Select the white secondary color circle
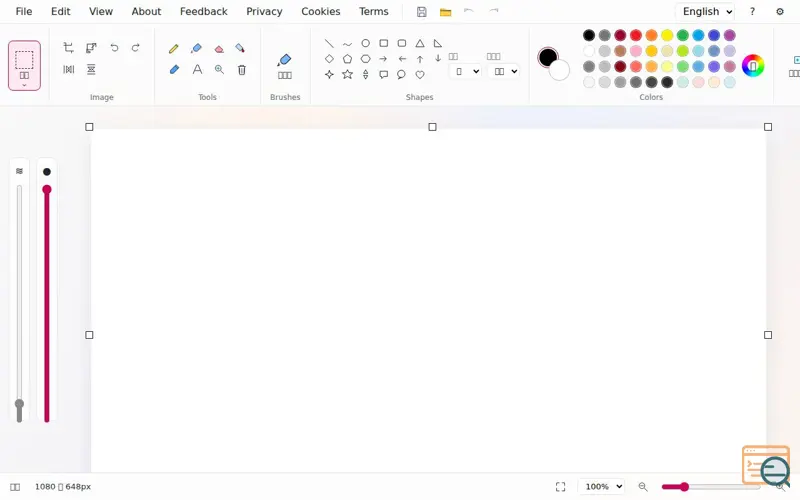The image size is (800, 500). [559, 70]
